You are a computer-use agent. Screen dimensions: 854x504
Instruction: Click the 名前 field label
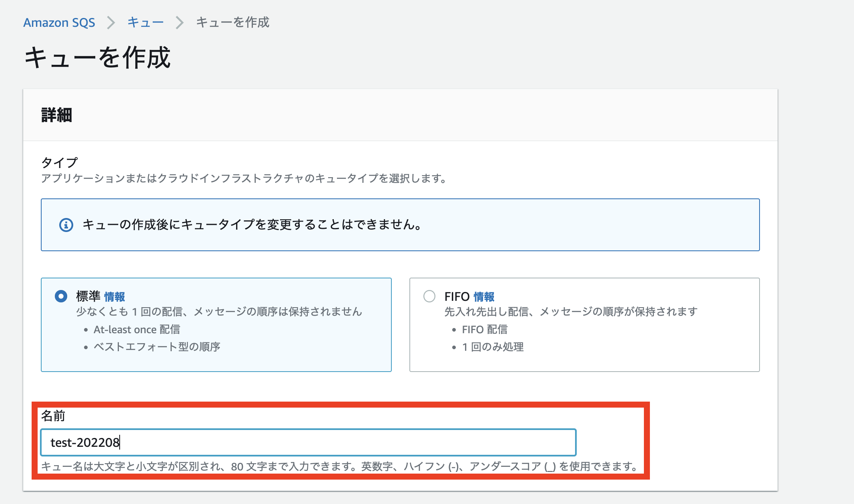point(53,416)
